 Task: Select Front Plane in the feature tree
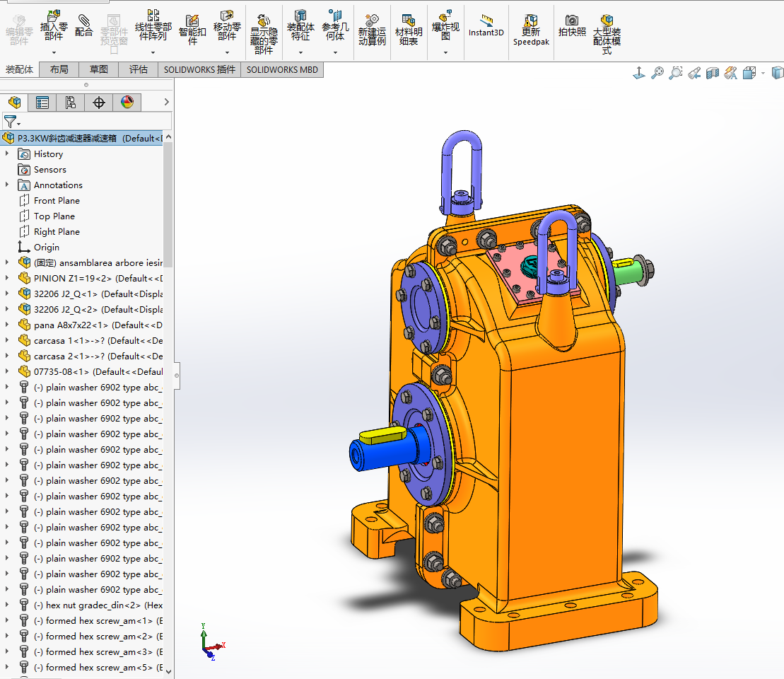pos(57,200)
